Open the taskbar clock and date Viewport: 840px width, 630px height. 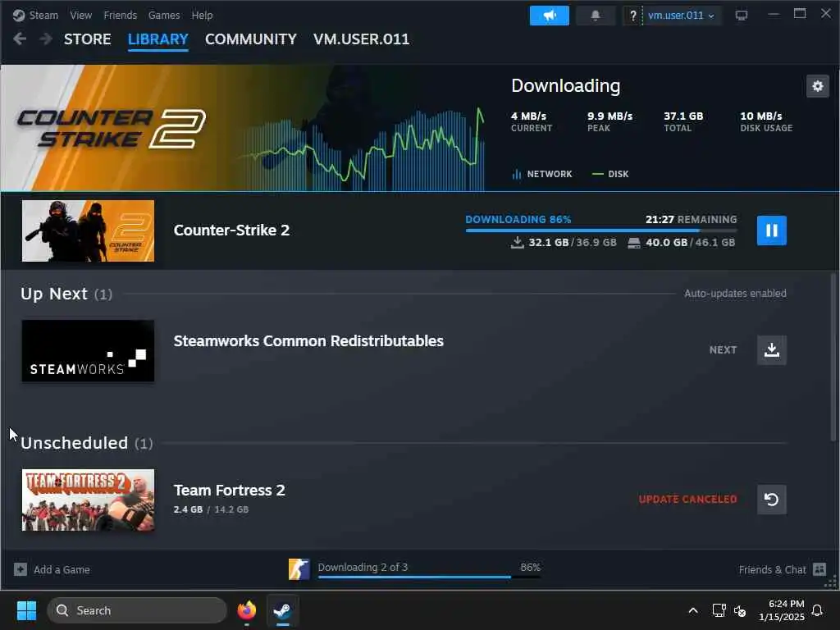tap(782, 610)
